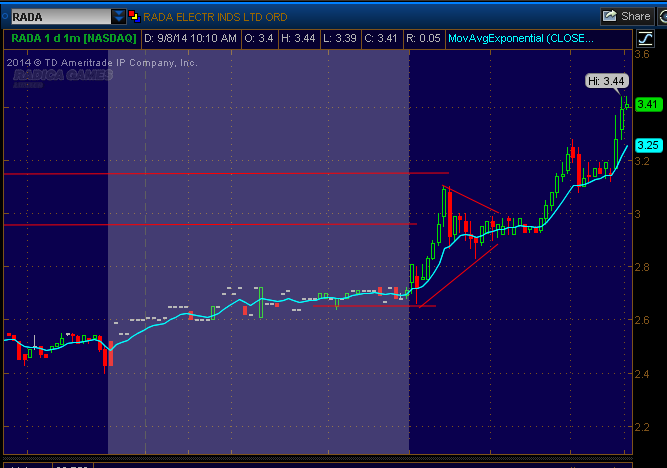Screen dimensions: 667x468
Task: Click the date readout D: 9/8/14 10:10 AM
Action: tap(190, 38)
